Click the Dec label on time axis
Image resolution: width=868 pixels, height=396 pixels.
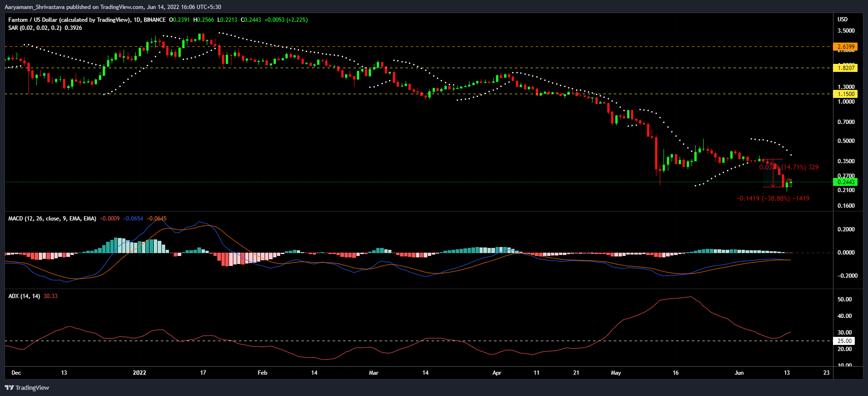(16, 373)
